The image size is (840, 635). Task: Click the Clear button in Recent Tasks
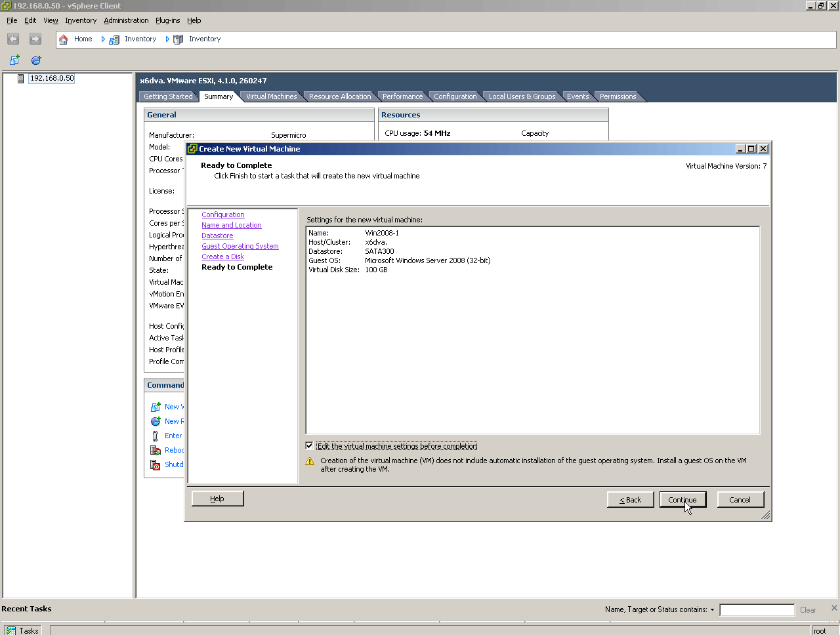click(808, 610)
